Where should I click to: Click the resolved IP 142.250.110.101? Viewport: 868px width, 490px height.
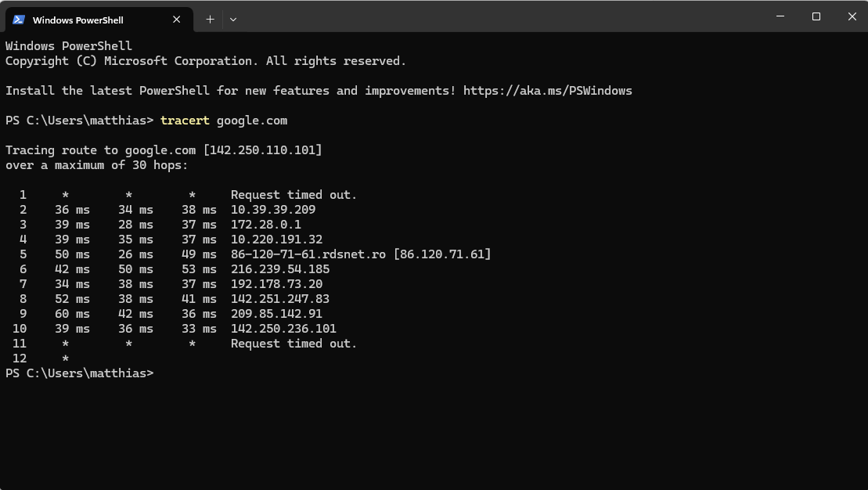click(x=262, y=150)
